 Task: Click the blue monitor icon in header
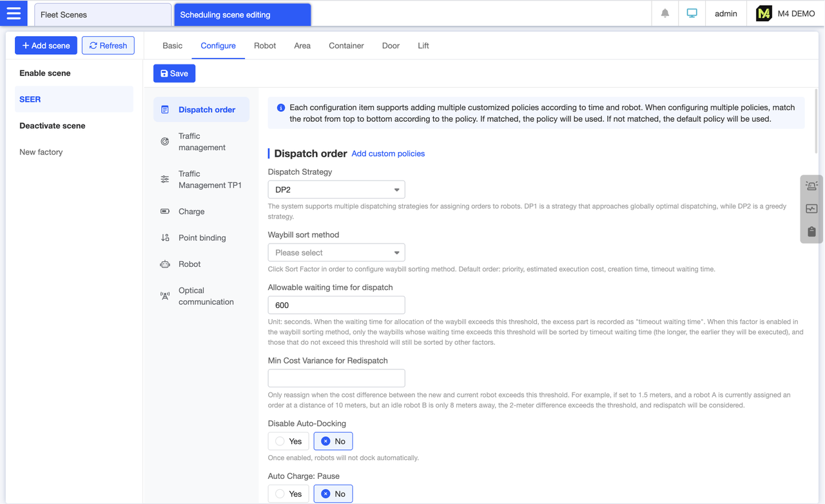(x=692, y=13)
